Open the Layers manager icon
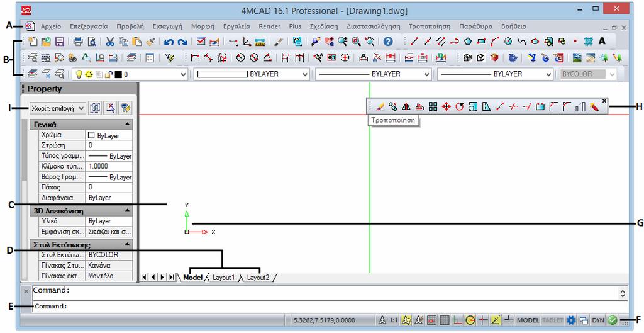 [33, 74]
